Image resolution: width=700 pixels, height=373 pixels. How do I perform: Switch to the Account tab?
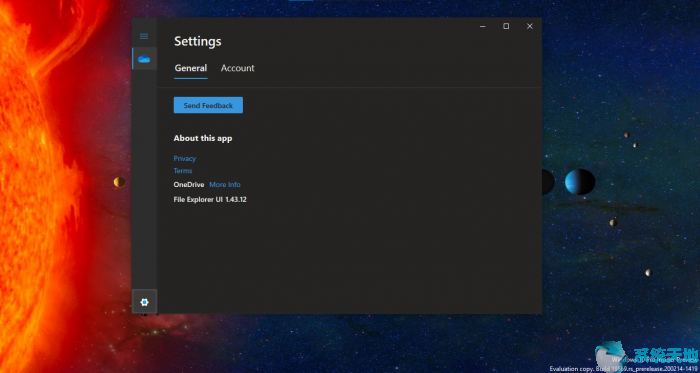click(x=238, y=68)
